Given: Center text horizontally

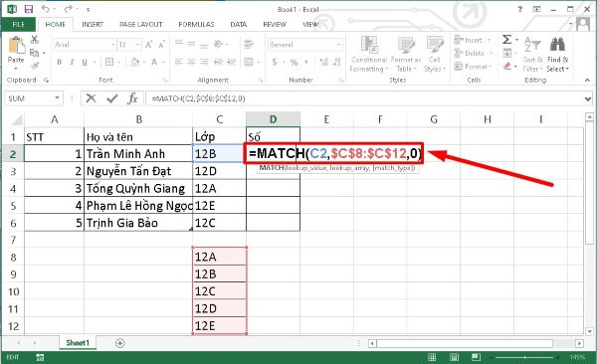Looking at the screenshot, I should [x=191, y=62].
